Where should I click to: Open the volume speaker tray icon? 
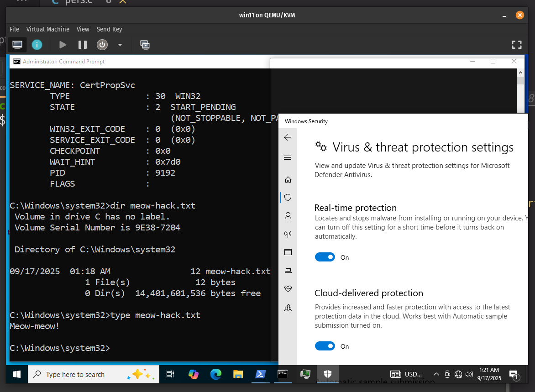point(469,374)
